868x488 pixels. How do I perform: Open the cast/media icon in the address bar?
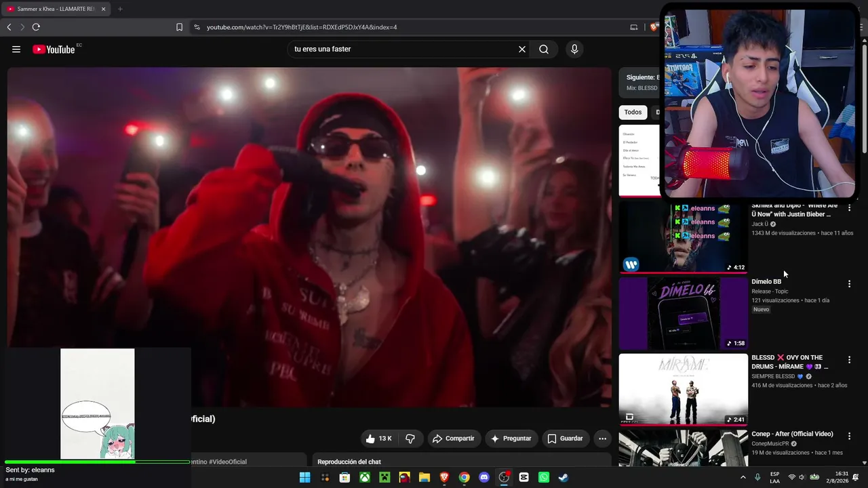point(634,27)
